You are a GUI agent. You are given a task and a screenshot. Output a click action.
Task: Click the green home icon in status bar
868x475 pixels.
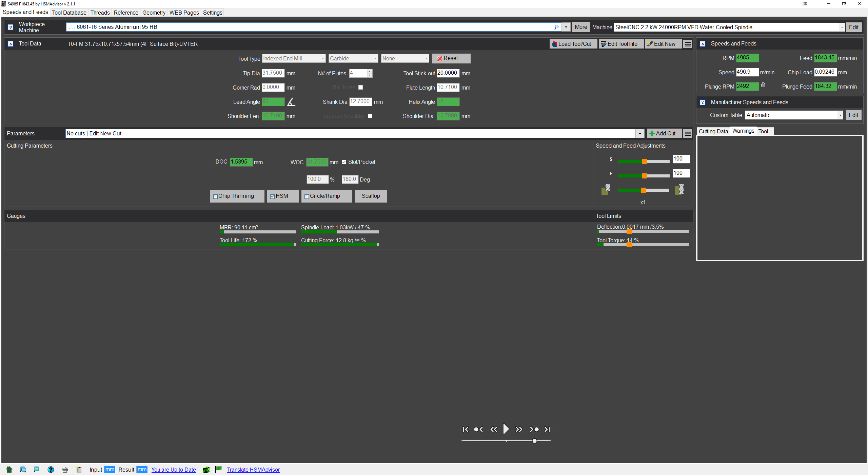click(x=9, y=469)
